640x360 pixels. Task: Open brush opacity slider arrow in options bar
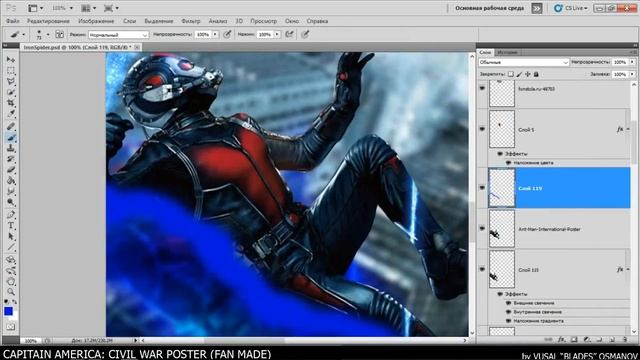[x=215, y=35]
